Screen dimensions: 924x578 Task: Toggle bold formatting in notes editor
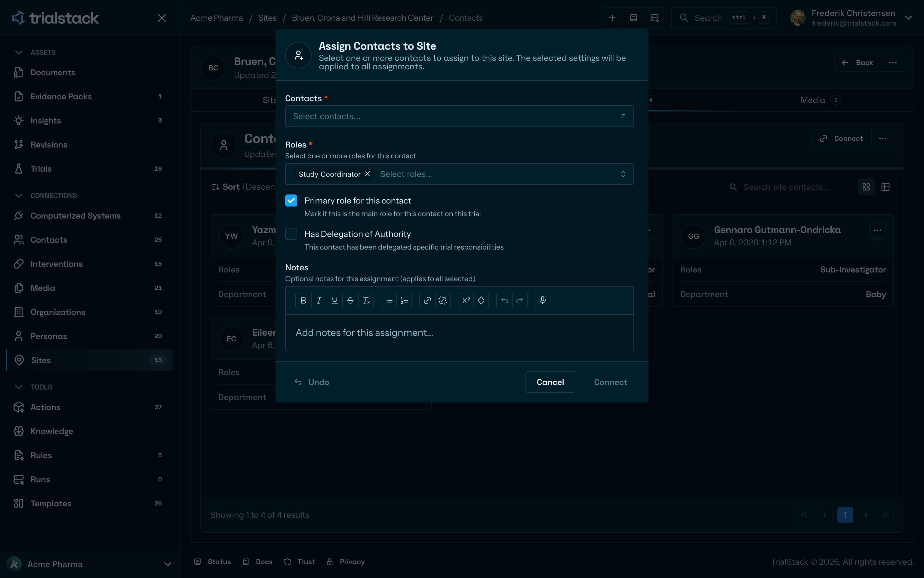click(x=303, y=300)
